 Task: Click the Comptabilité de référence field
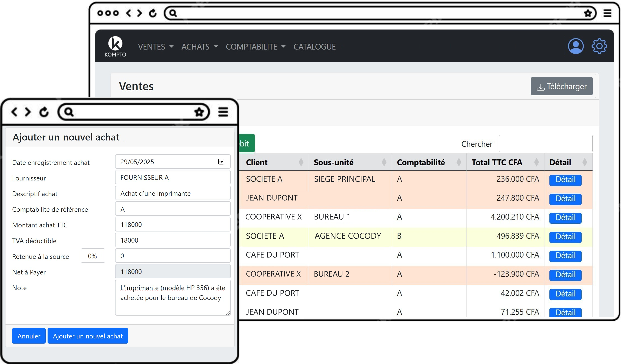pyautogui.click(x=173, y=209)
